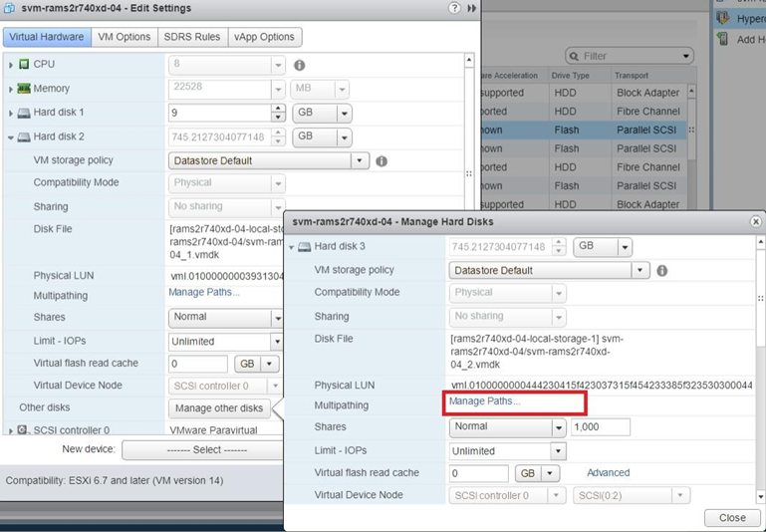
Task: Click the Manage other disks button
Action: (x=219, y=407)
